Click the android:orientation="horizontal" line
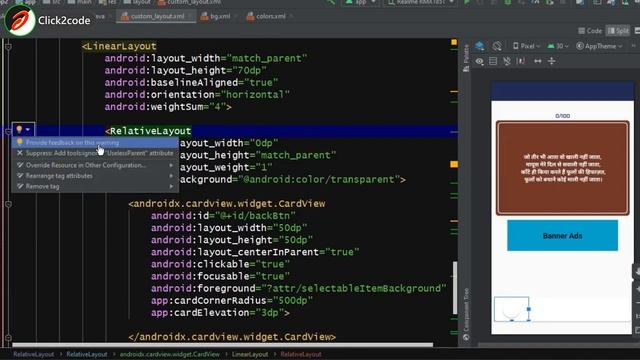Image resolution: width=640 pixels, height=360 pixels. [x=197, y=95]
